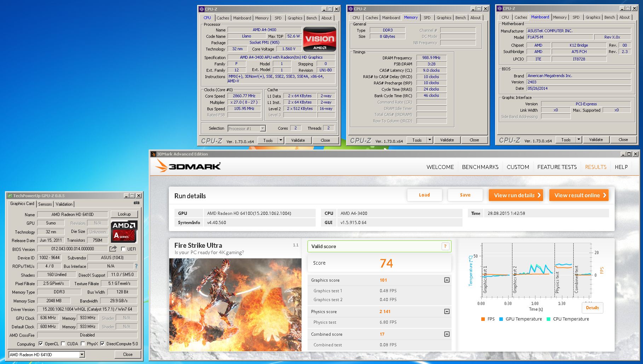Click the BIOS Date value 05/26/2014

(579, 88)
